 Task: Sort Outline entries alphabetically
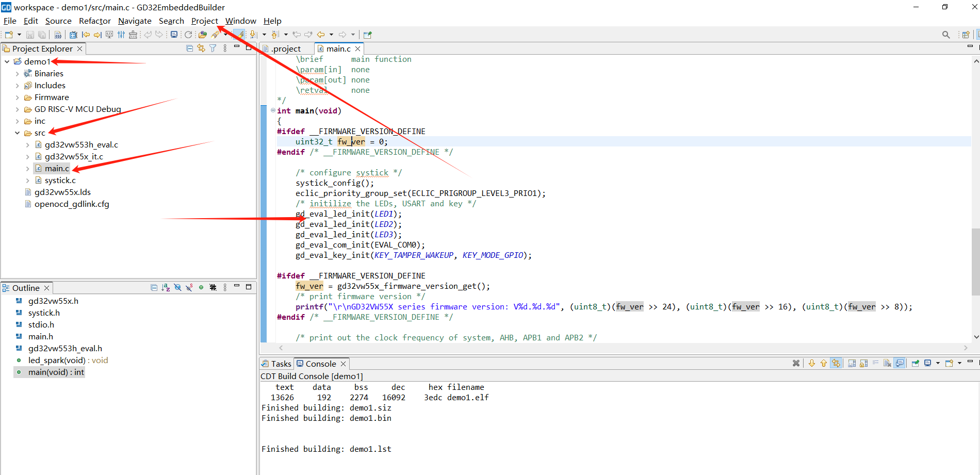click(x=166, y=288)
